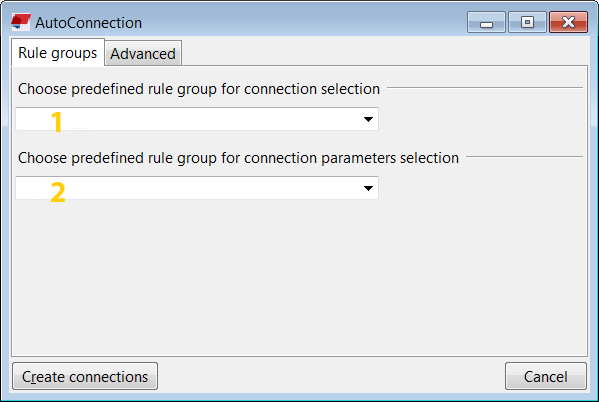The width and height of the screenshot is (599, 402).
Task: Expand the connection selection dropdown arrow
Action: [368, 119]
